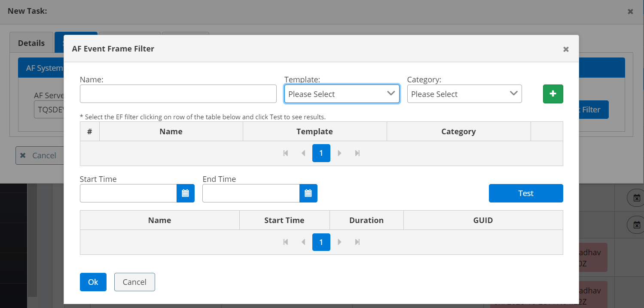Click the Start Time input field
The width and height of the screenshot is (644, 308).
click(x=128, y=193)
